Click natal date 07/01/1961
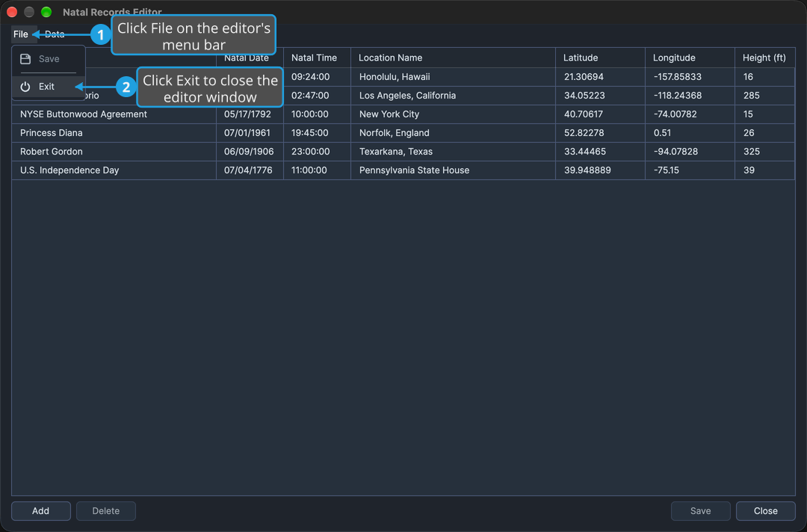Viewport: 807px width, 532px height. coord(250,133)
